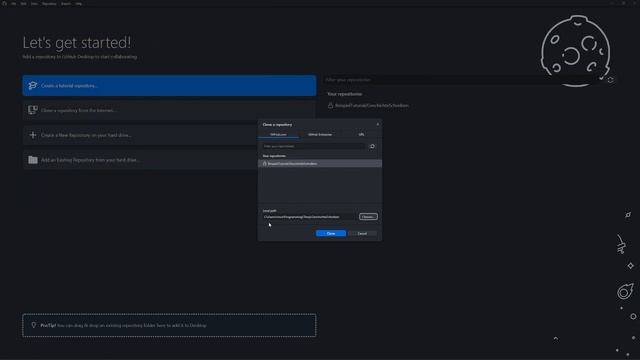This screenshot has height=360, width=640.
Task: Click refresh icon beside main window repository filter
Action: (610, 80)
